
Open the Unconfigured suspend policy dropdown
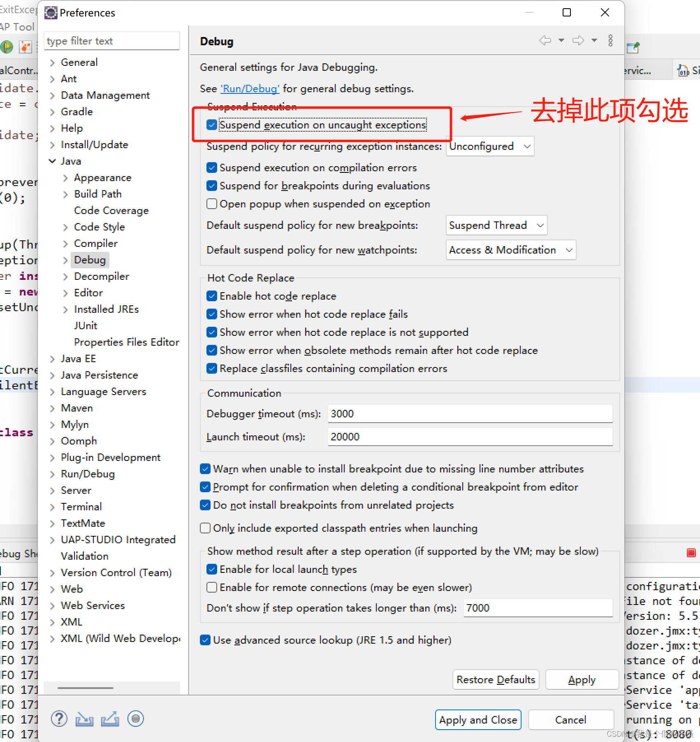point(489,146)
